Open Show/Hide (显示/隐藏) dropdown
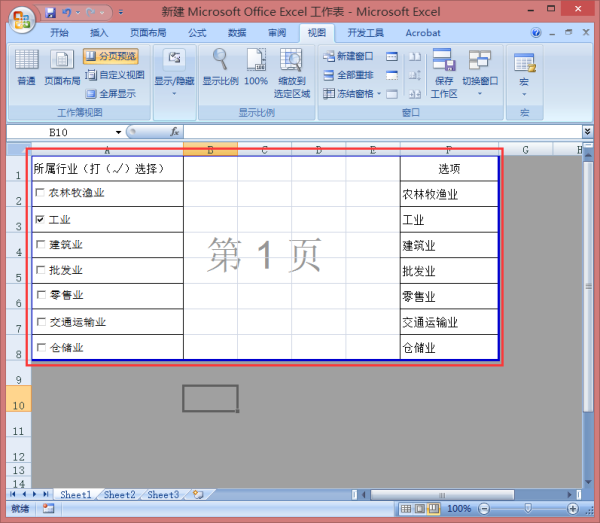 [174, 72]
